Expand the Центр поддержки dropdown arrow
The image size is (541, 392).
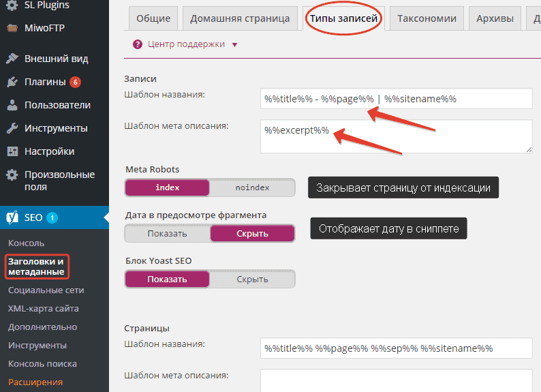234,44
